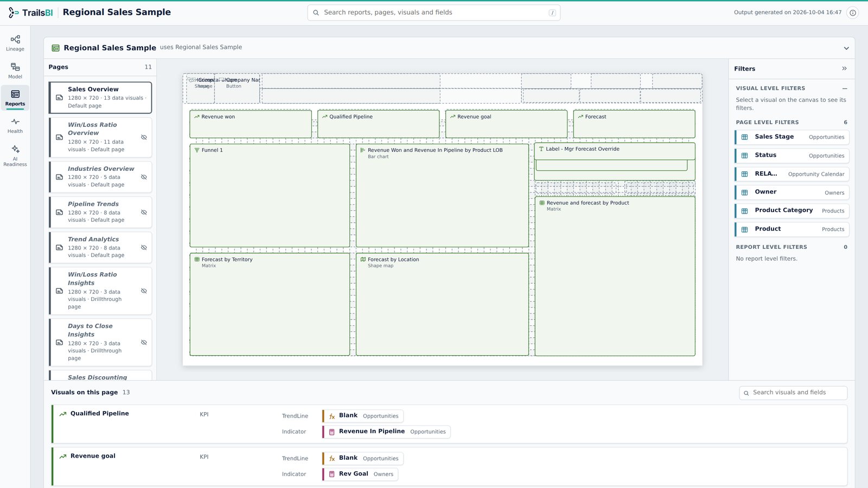Open AI Readiness in the sidebar

click(15, 155)
